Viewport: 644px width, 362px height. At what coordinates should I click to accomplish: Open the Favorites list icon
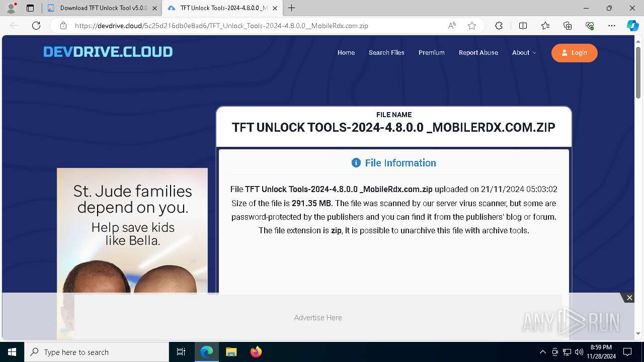click(x=545, y=26)
